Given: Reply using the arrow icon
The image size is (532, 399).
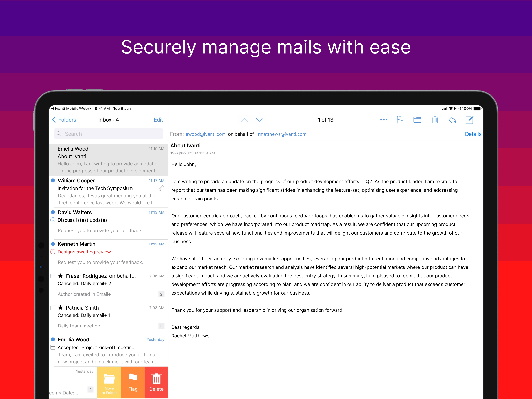Looking at the screenshot, I should [452, 120].
